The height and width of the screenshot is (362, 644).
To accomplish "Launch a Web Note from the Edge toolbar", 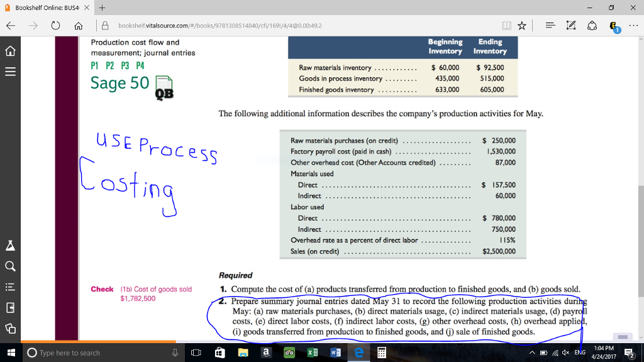I will pyautogui.click(x=571, y=26).
